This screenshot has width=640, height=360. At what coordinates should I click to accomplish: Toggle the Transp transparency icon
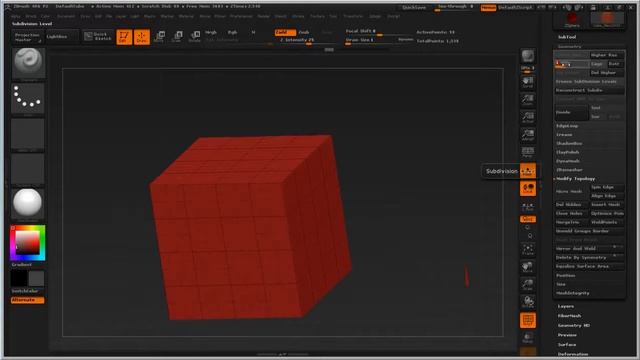tap(528, 338)
